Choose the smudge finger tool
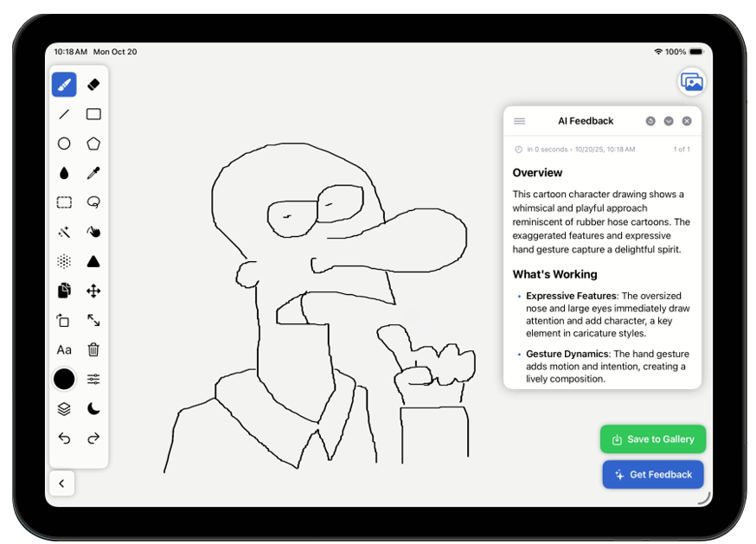Viewport: 756px width, 544px height. coord(93,232)
